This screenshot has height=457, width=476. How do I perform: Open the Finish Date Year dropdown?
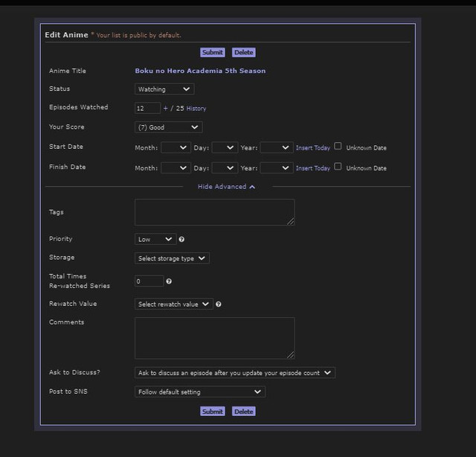[277, 168]
